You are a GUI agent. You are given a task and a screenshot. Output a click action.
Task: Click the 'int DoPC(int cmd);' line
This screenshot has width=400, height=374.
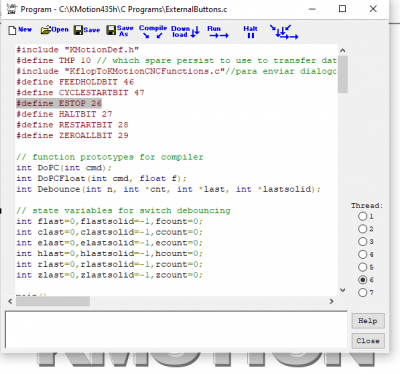pyautogui.click(x=64, y=168)
